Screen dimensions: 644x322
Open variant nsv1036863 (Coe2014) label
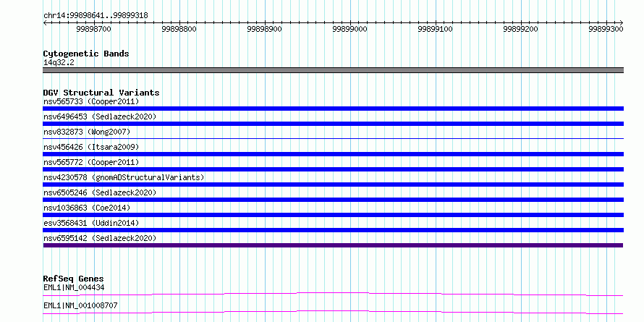click(87, 208)
